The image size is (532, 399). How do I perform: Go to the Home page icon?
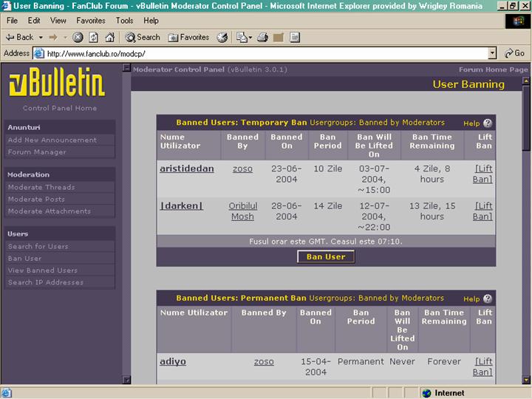tap(109, 38)
